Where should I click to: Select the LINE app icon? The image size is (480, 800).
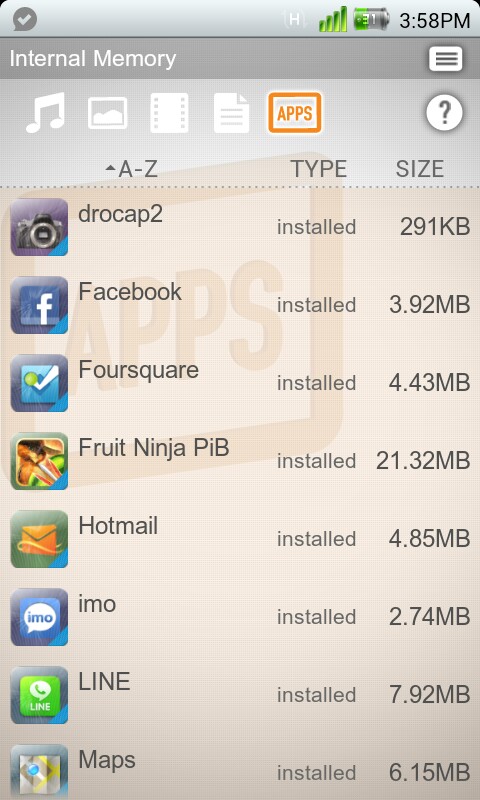[39, 695]
